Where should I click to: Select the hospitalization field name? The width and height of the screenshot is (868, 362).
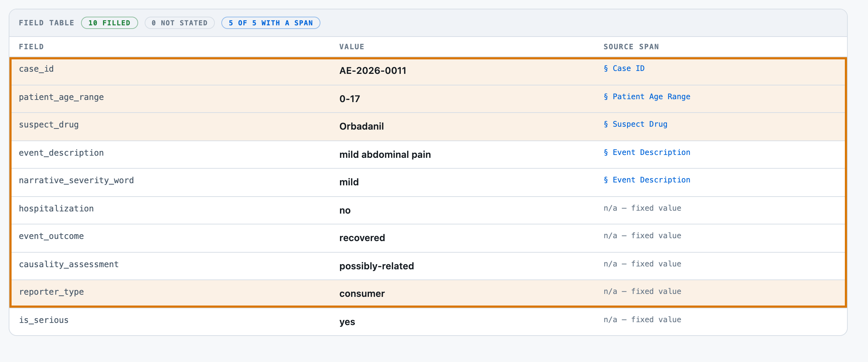56,209
